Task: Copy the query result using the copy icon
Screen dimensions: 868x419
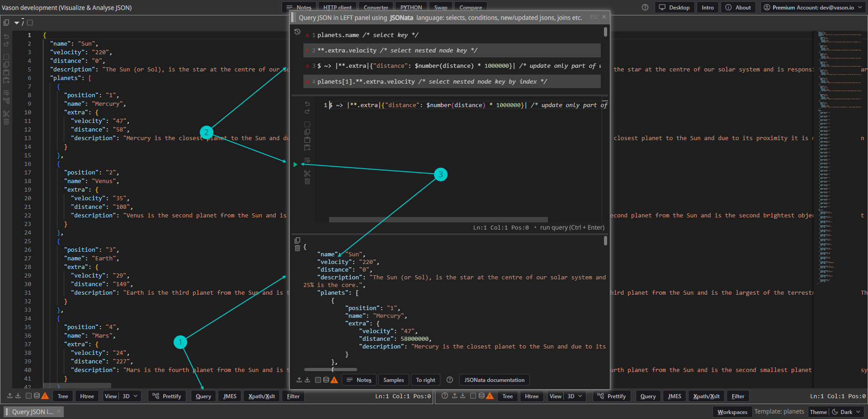Action: coord(297,240)
